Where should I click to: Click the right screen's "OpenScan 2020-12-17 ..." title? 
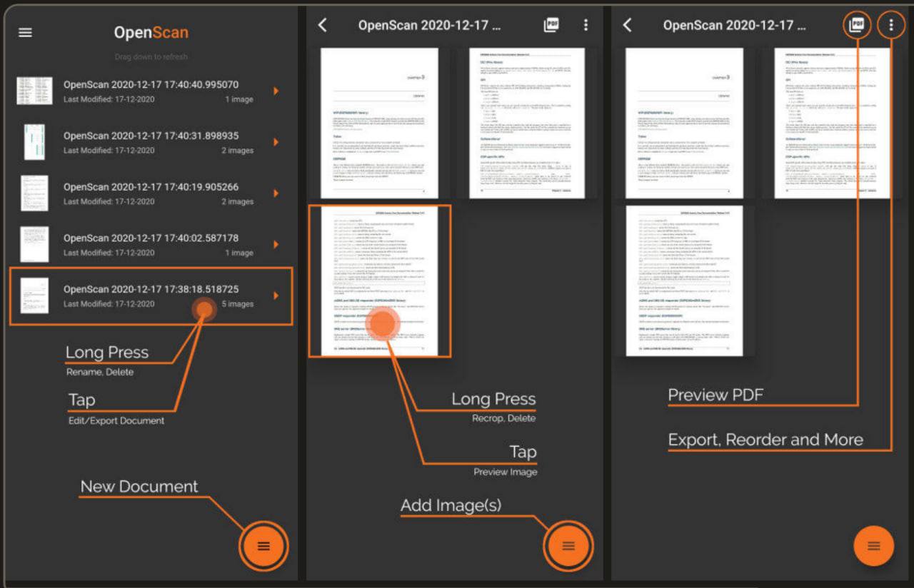(x=734, y=26)
